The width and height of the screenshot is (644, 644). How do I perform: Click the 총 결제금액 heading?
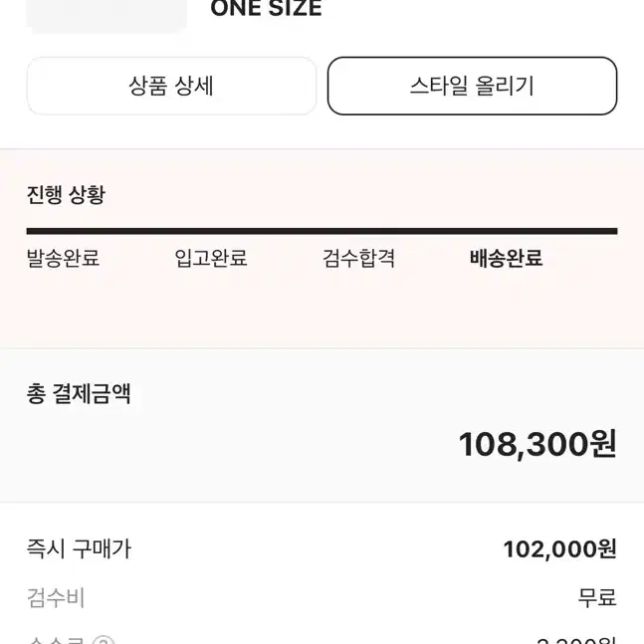coord(79,393)
